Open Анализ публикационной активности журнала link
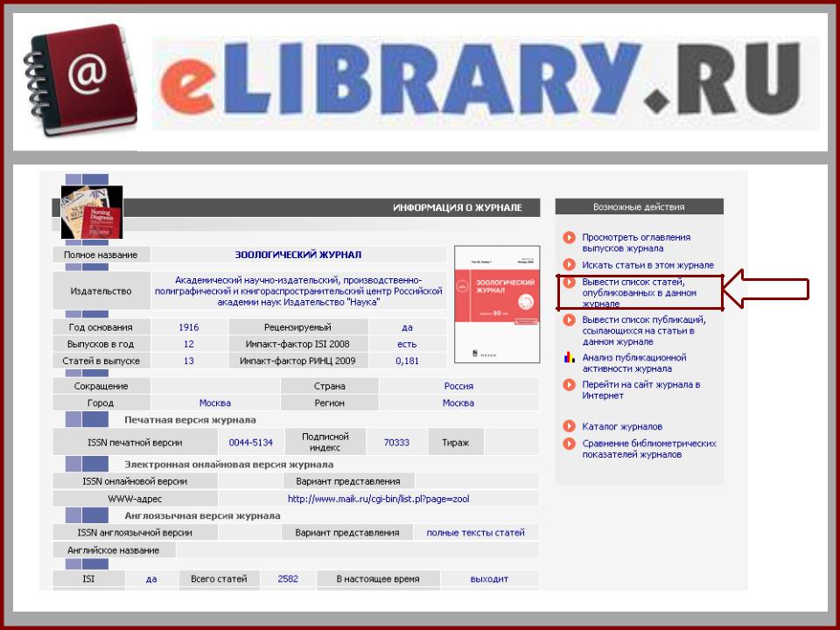Image resolution: width=840 pixels, height=630 pixels. tap(633, 363)
